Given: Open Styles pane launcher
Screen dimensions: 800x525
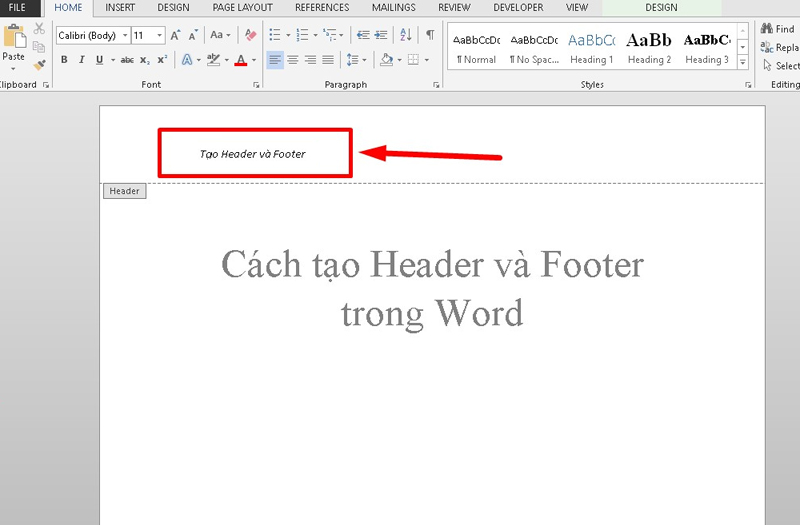Looking at the screenshot, I should (x=748, y=85).
